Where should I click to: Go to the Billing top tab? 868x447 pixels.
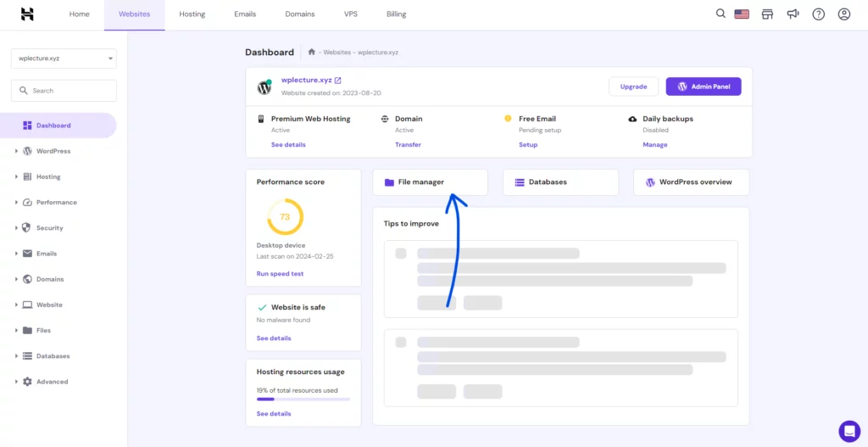[397, 14]
